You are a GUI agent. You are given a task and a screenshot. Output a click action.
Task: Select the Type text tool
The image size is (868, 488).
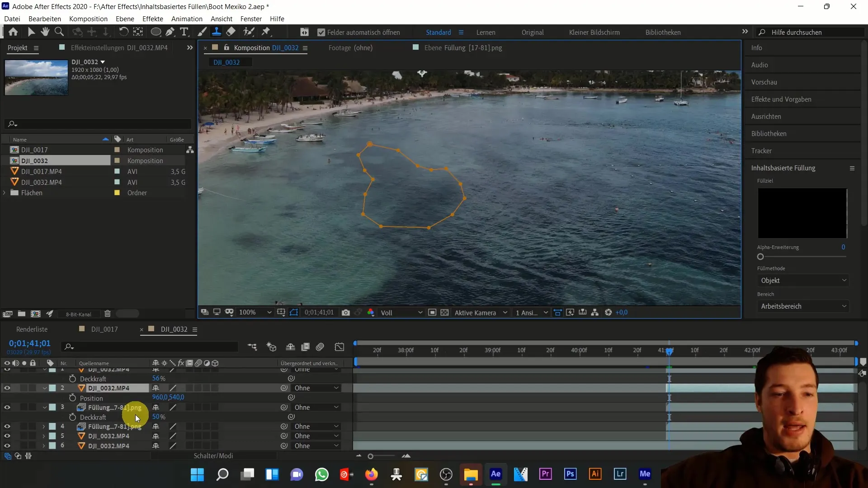coord(184,32)
